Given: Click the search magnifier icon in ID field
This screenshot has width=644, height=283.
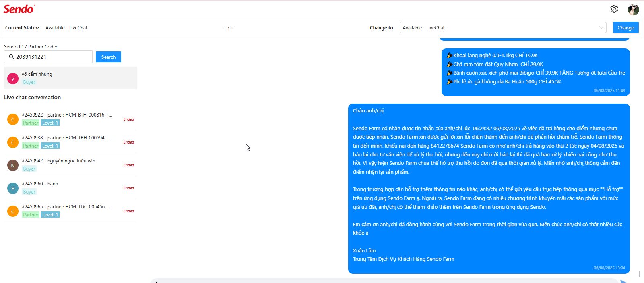Looking at the screenshot, I should coord(12,57).
